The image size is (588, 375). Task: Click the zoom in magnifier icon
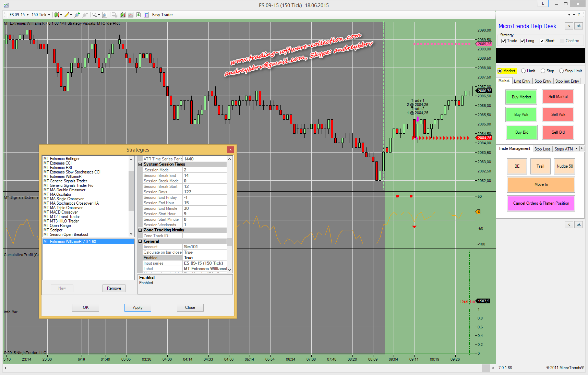coord(77,15)
